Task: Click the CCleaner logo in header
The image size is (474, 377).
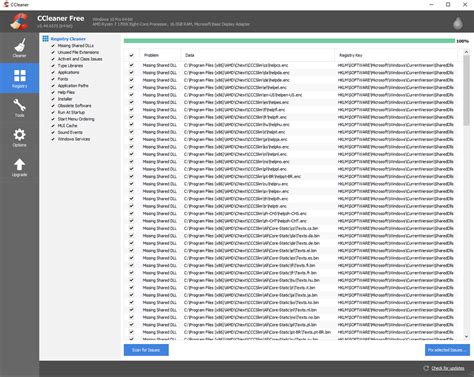Action: [19, 22]
